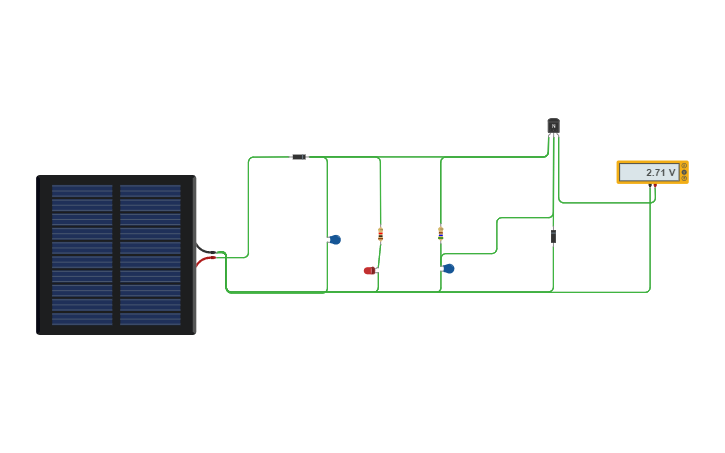Set the multimeter to resistance mode (bottom button)
The image size is (725, 453).
684,178
